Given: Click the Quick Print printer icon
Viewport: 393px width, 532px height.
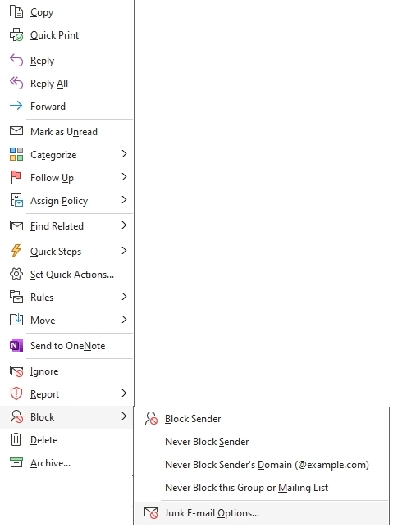Looking at the screenshot, I should tap(16, 34).
